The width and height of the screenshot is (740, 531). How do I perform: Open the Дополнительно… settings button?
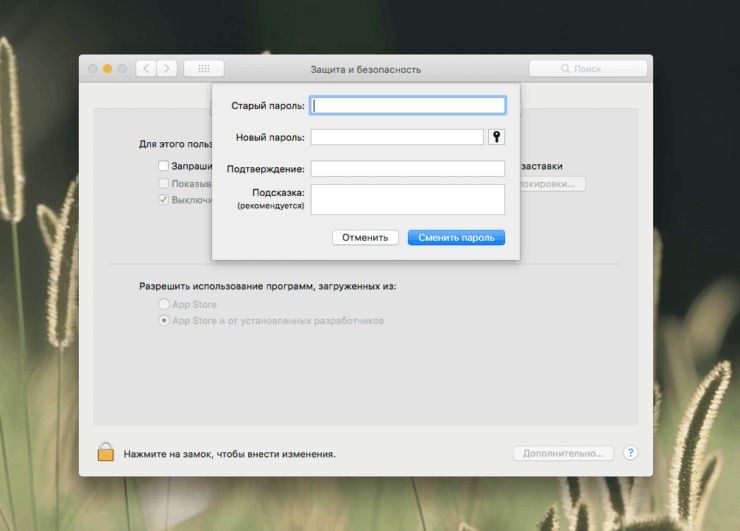click(563, 453)
